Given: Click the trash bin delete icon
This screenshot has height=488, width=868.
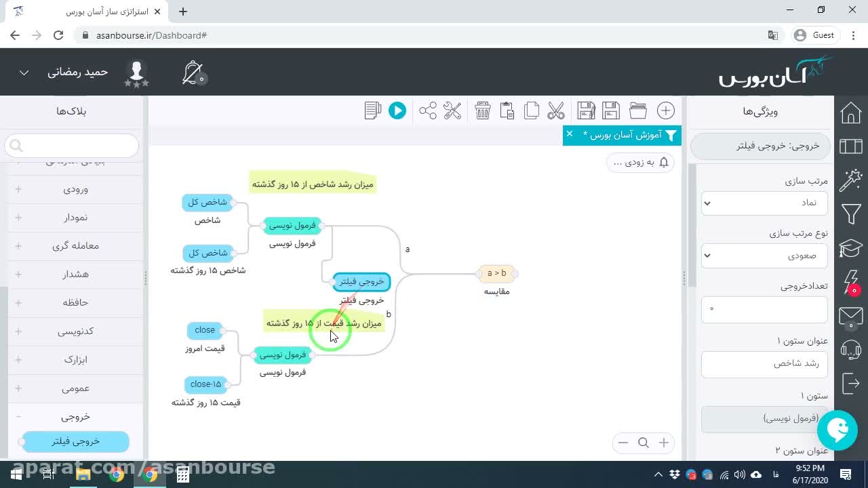Looking at the screenshot, I should (x=483, y=110).
